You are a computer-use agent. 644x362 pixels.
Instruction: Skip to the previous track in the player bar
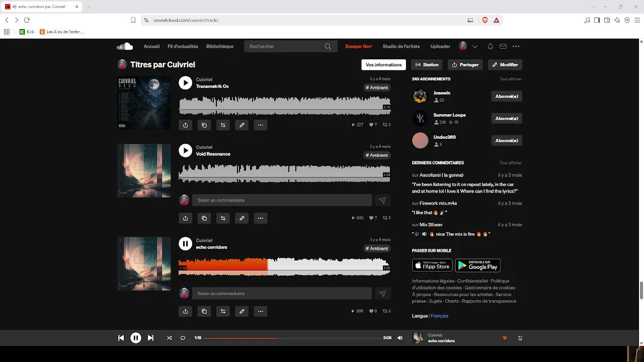tap(121, 338)
